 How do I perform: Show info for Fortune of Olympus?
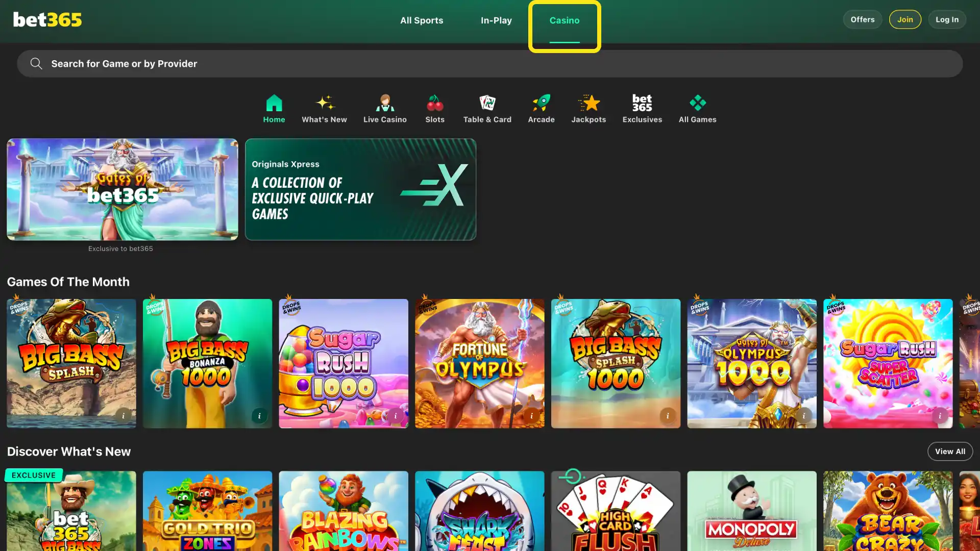coord(531,416)
